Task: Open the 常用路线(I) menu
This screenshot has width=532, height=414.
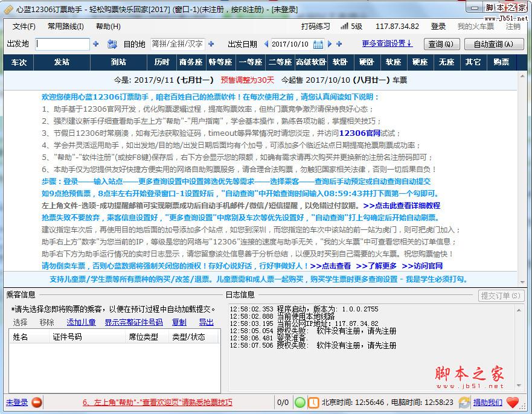Action: click(x=65, y=27)
